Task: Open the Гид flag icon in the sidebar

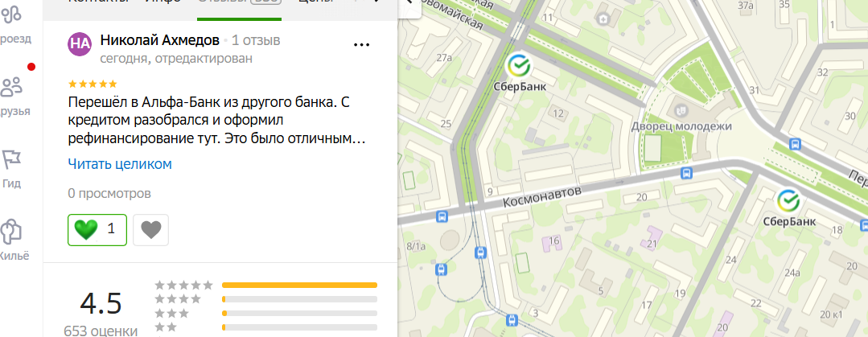Action: point(11,159)
